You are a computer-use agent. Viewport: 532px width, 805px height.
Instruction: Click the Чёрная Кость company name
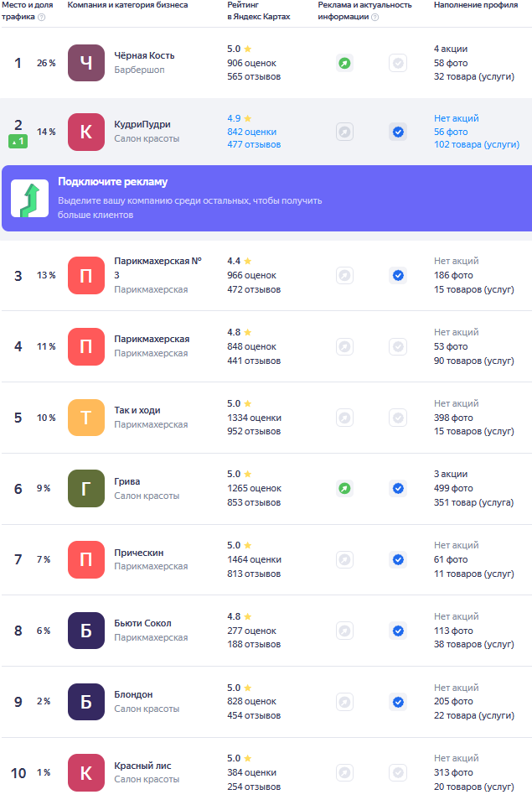pos(144,55)
